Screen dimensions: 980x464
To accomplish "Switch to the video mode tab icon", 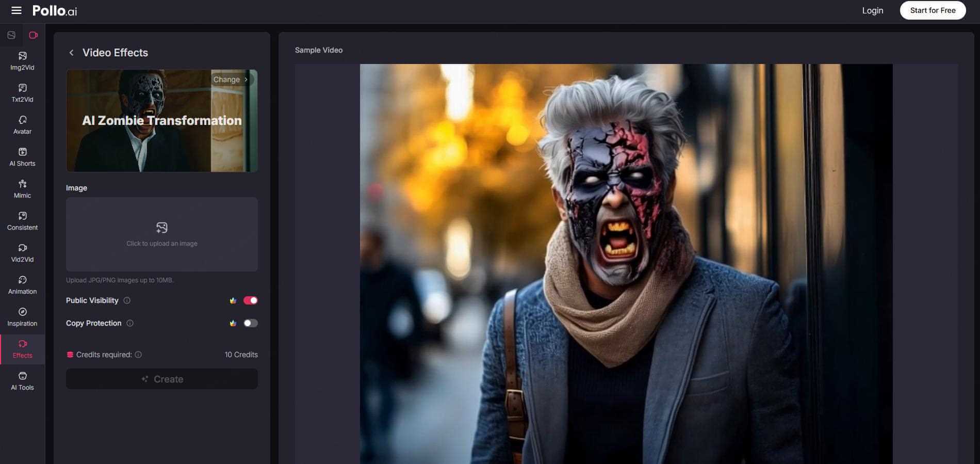I will pos(34,35).
